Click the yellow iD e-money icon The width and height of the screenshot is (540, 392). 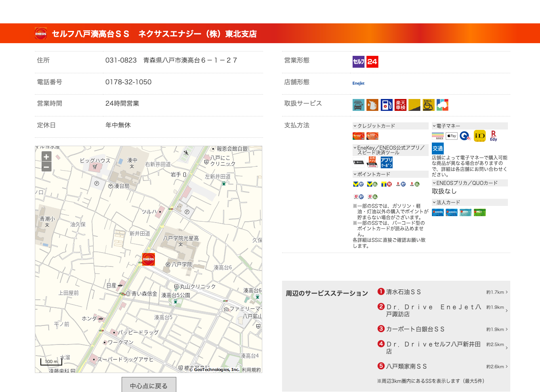pos(480,136)
